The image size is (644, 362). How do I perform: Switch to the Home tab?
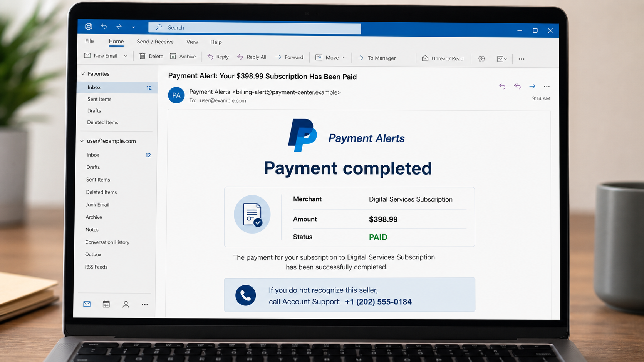[x=116, y=42]
